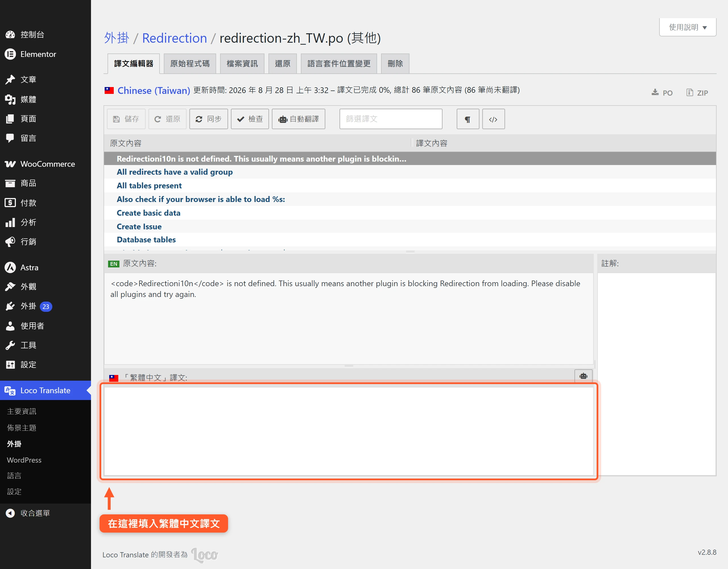728x569 pixels.
Task: Toggle invisible characters with the pilcrow button
Action: (x=468, y=119)
